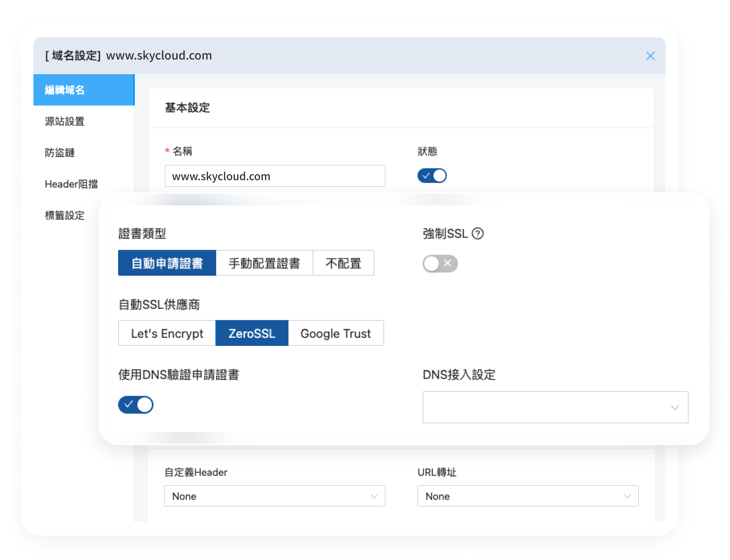Pick Google Trust as SSL provider

(x=335, y=333)
